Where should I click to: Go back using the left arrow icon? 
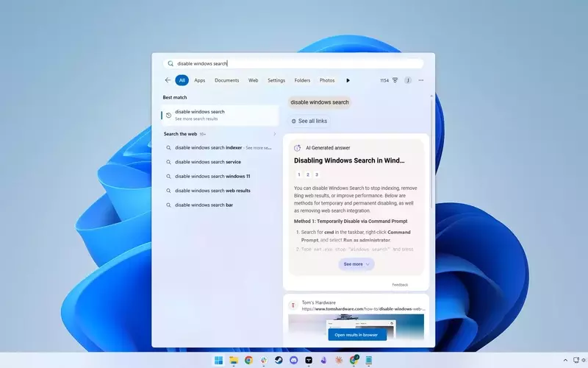168,80
